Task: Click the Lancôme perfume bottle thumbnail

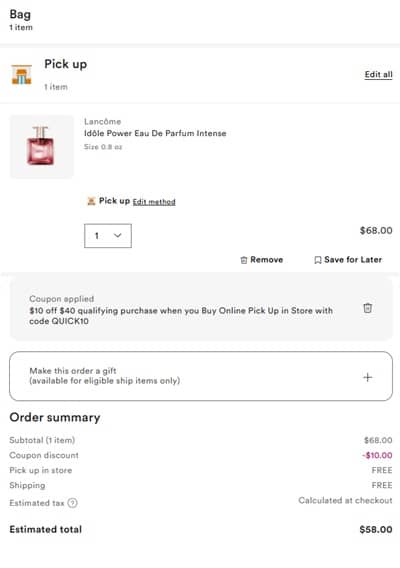Action: [x=42, y=146]
